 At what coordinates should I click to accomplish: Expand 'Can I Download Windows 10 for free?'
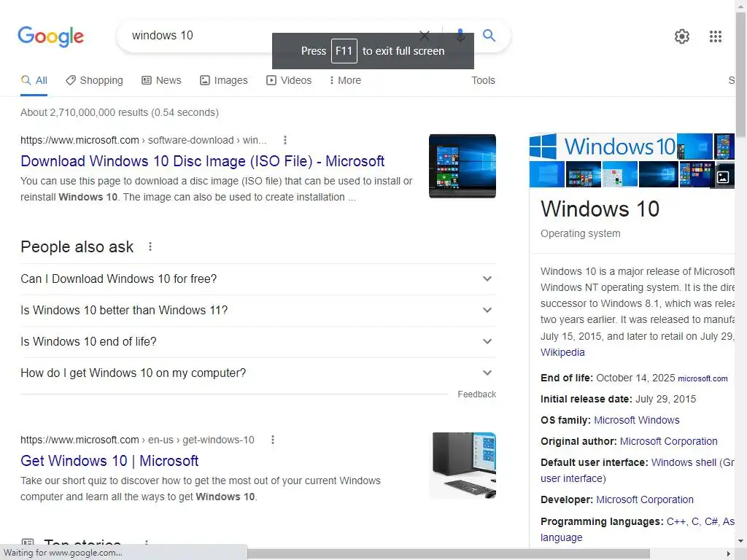pos(258,279)
